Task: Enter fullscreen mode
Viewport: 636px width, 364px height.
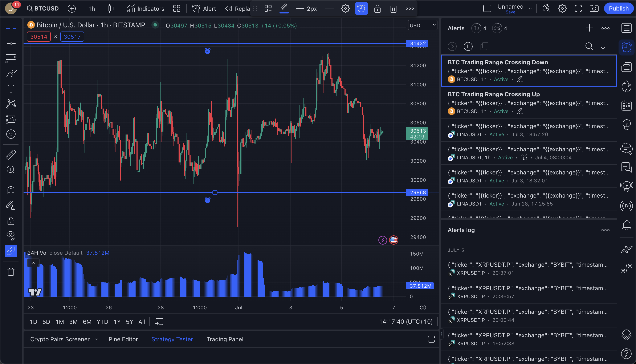Action: pos(578,8)
